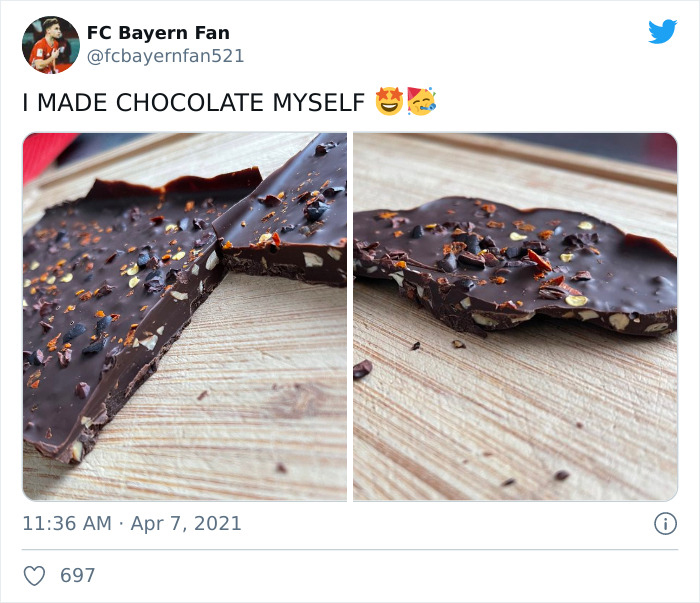
Task: Click the Twitter bird logo
Action: pyautogui.click(x=662, y=32)
